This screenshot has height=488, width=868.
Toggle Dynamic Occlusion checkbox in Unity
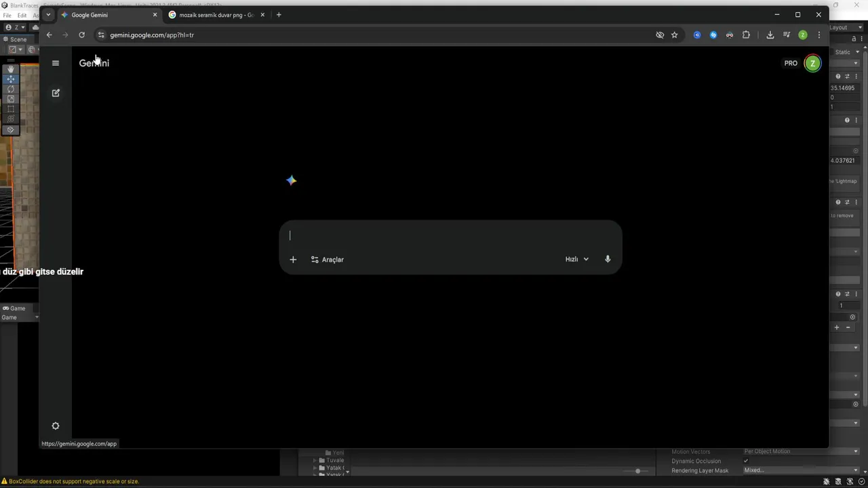click(x=746, y=461)
